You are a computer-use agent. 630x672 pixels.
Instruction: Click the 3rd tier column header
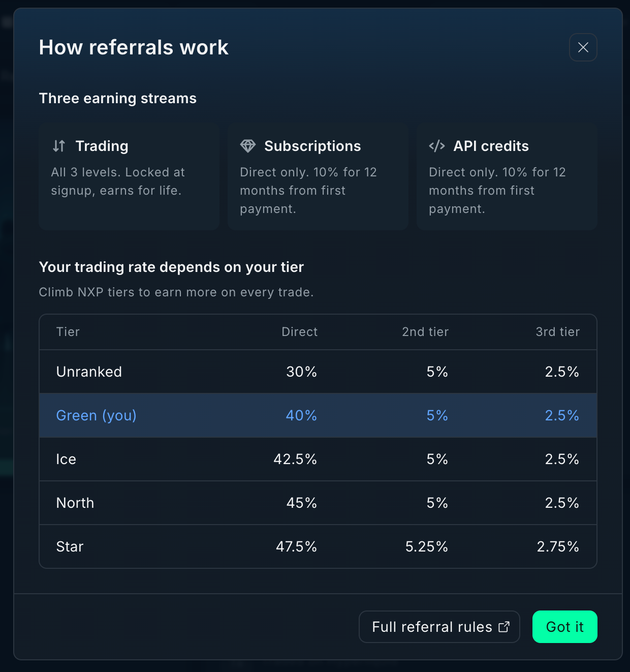[x=557, y=332]
